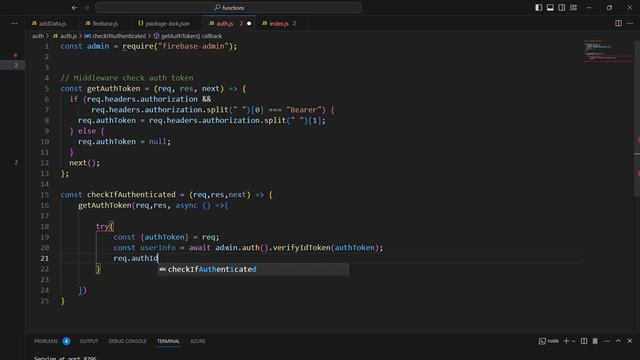Select the Terminal panel tab
This screenshot has height=360, width=640.
coord(168,341)
